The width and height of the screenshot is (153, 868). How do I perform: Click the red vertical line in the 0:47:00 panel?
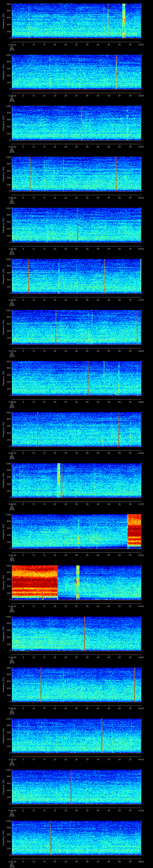pyautogui.click(x=51, y=838)
